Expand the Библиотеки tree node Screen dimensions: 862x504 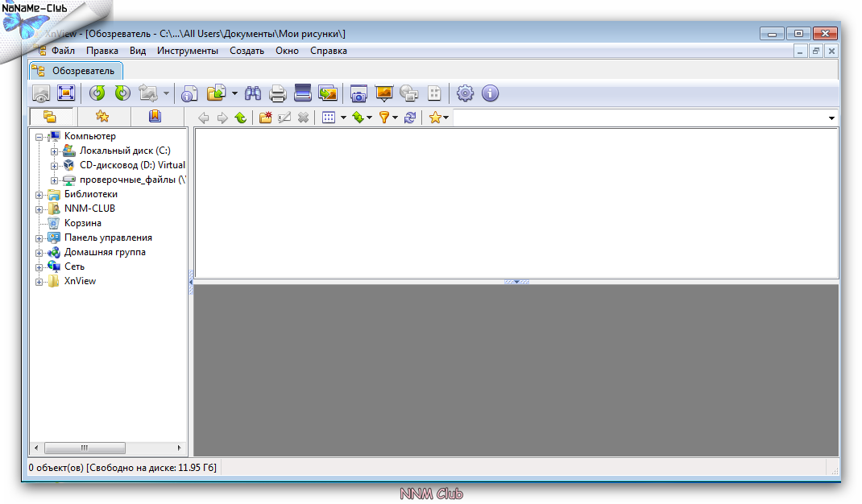tap(39, 195)
